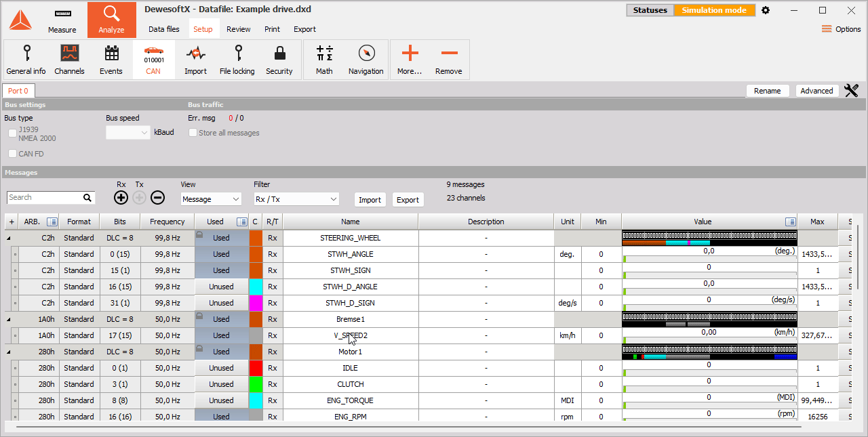Open the Measure mode
This screenshot has height=437, width=868.
(62, 20)
